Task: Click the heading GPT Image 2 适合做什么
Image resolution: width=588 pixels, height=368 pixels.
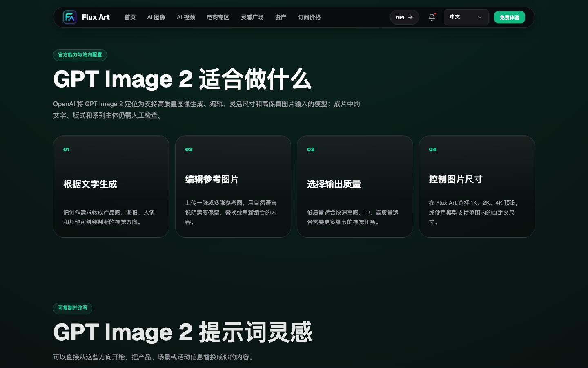Action: click(183, 79)
